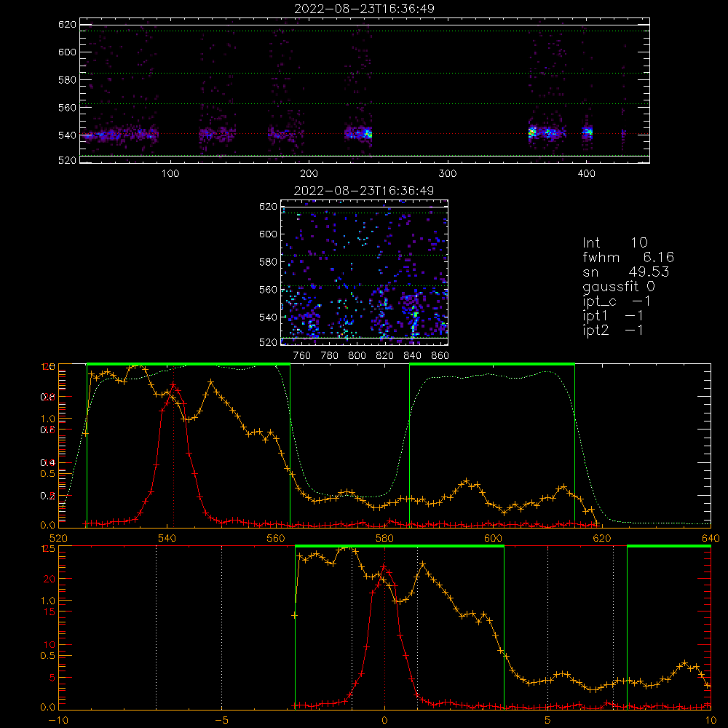Select the 'gaussfit 0' readout line
Screen dimensions: 728x728
coord(619,287)
